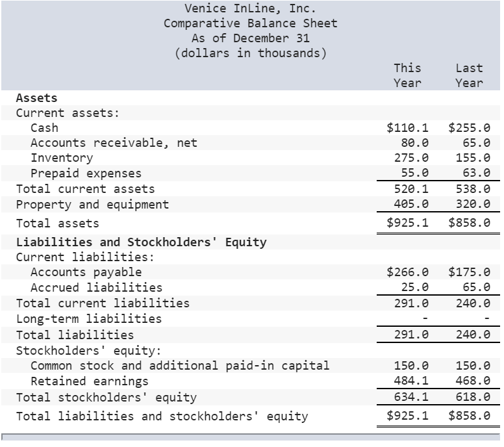Select the 'Inventory' row label

tap(62, 158)
